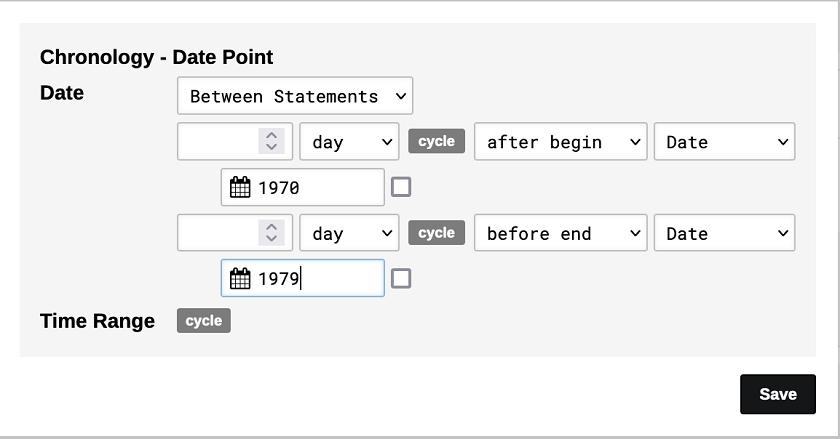Open the Date dropdown beside before end
Image resolution: width=840 pixels, height=439 pixels.
point(724,234)
